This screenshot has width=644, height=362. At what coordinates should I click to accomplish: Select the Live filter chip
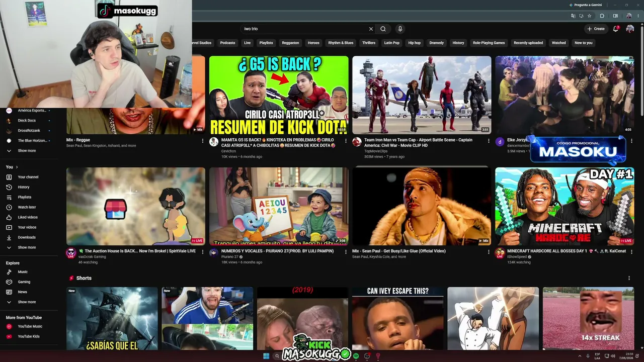[247, 43]
